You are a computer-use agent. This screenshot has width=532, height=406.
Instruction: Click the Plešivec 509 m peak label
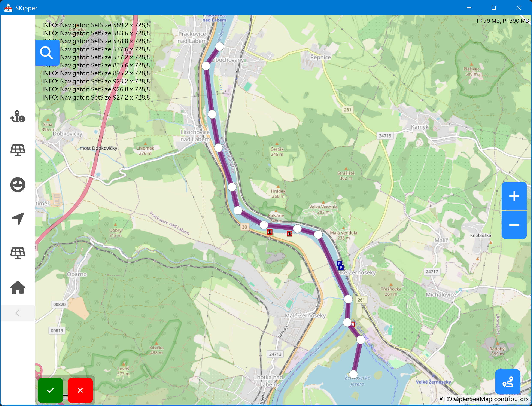[x=471, y=71]
